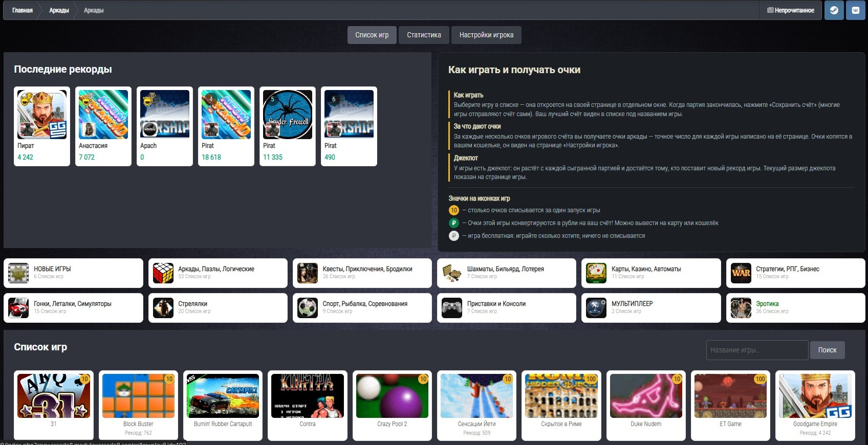The width and height of the screenshot is (868, 445).
Task: Select the Список игр tab
Action: (x=372, y=35)
